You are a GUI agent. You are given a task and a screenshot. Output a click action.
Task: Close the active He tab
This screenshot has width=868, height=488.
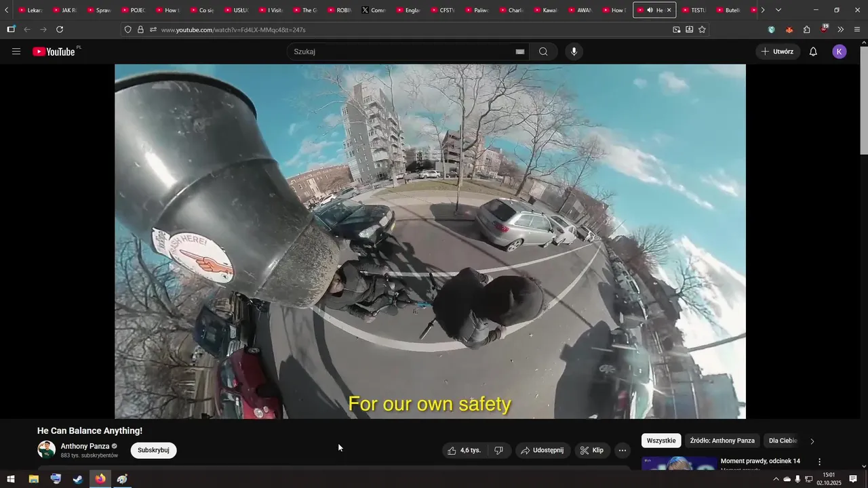[669, 10]
